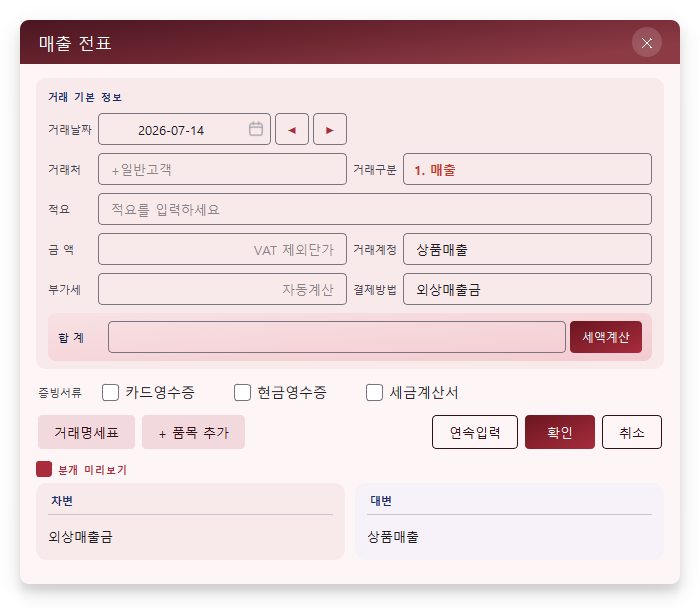Click the 대변 column header
This screenshot has height=608, width=700.
381,501
